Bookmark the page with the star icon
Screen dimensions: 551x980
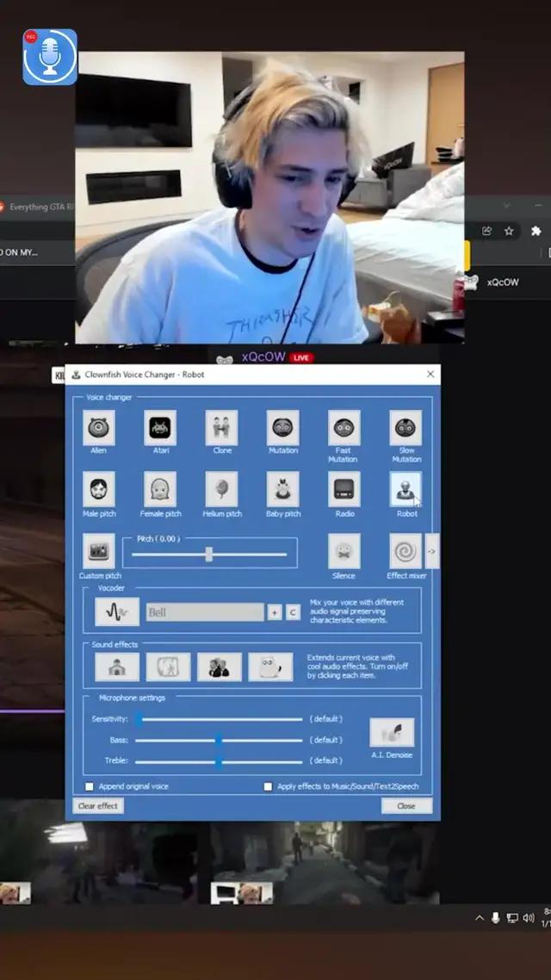click(509, 231)
